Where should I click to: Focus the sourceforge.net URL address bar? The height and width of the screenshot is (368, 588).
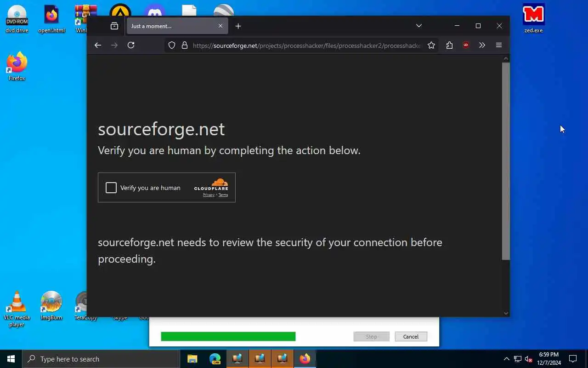(306, 45)
